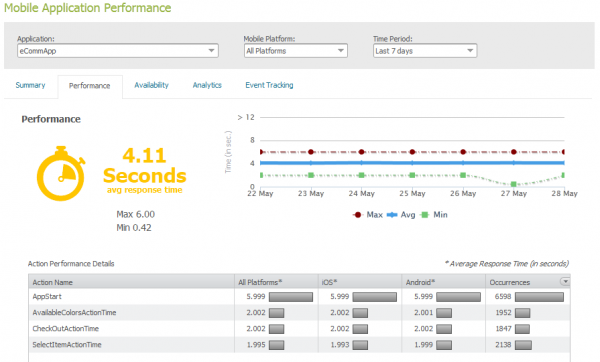The width and height of the screenshot is (600, 362).
Task: Toggle the Min series in chart legend
Action: coord(434,215)
